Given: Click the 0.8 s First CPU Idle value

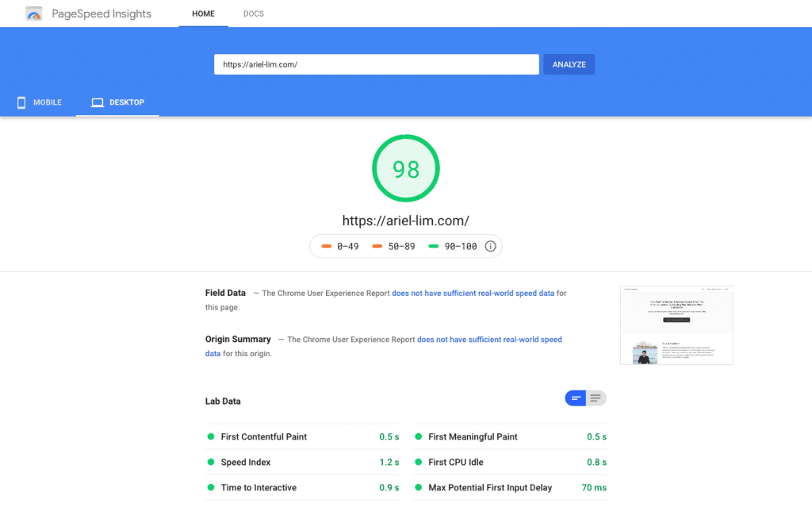Looking at the screenshot, I should coord(596,463).
